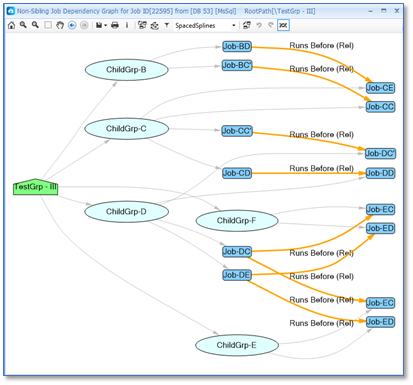Click the Job-DD node

pos(380,173)
